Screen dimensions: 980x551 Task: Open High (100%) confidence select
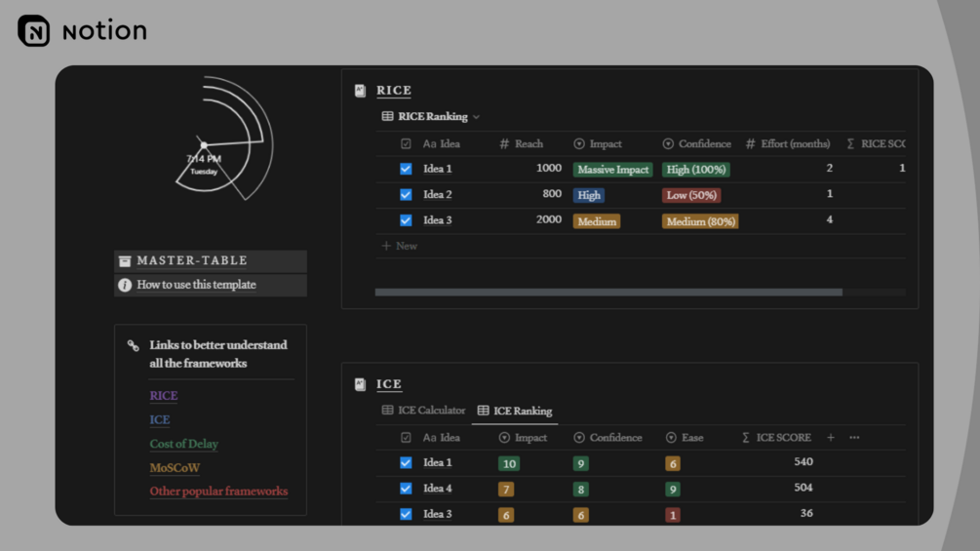(x=696, y=170)
